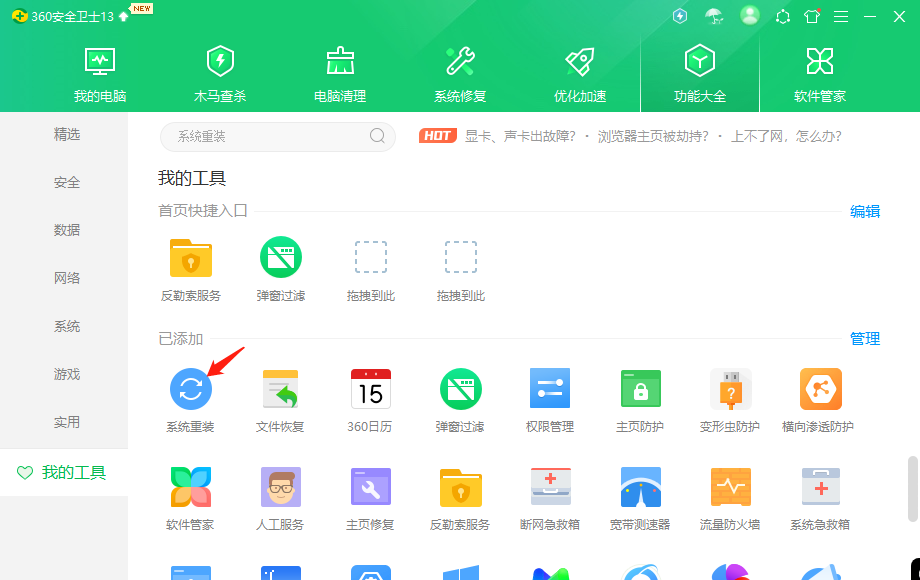Open the 系统重装 tool icon
920x580 pixels.
190,389
